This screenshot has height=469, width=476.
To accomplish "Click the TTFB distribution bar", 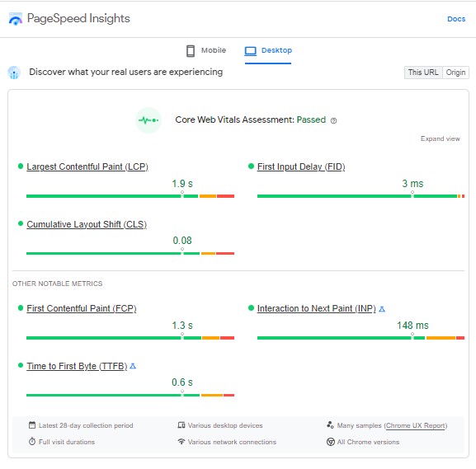I will pos(130,395).
